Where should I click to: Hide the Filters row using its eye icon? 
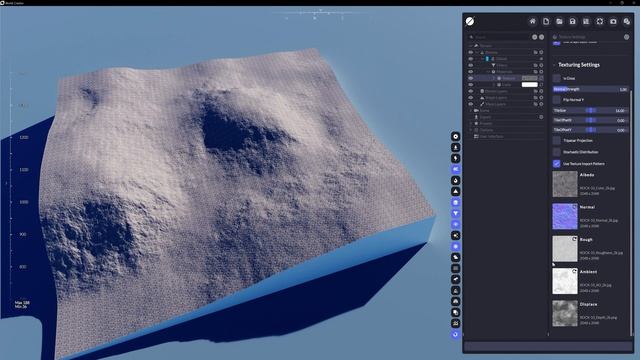click(x=471, y=65)
